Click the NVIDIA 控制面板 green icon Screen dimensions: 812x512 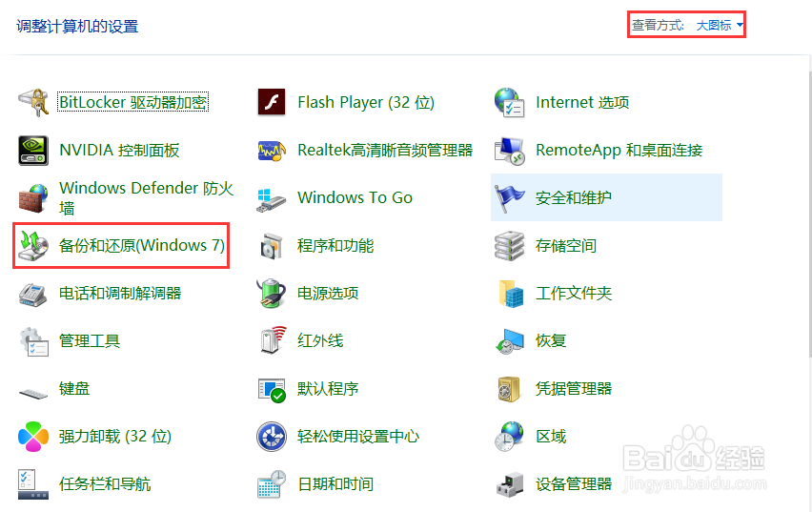pyautogui.click(x=33, y=151)
